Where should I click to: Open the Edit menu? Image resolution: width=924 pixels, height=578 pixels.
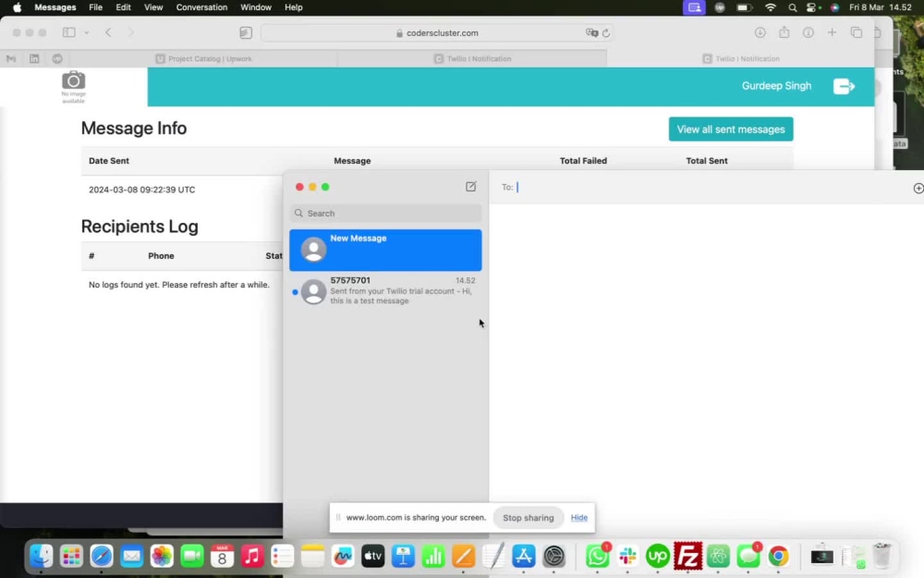point(123,7)
